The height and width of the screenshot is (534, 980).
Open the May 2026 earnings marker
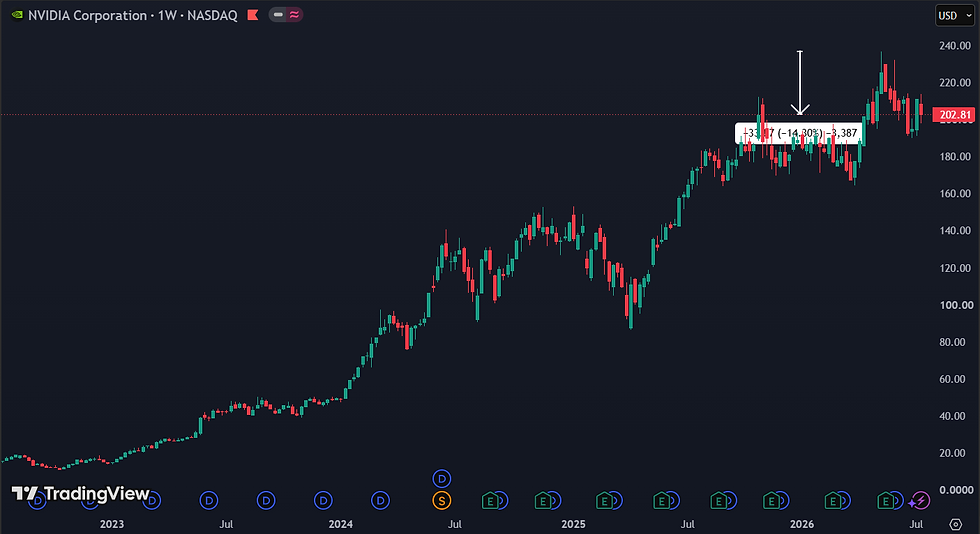(x=885, y=500)
